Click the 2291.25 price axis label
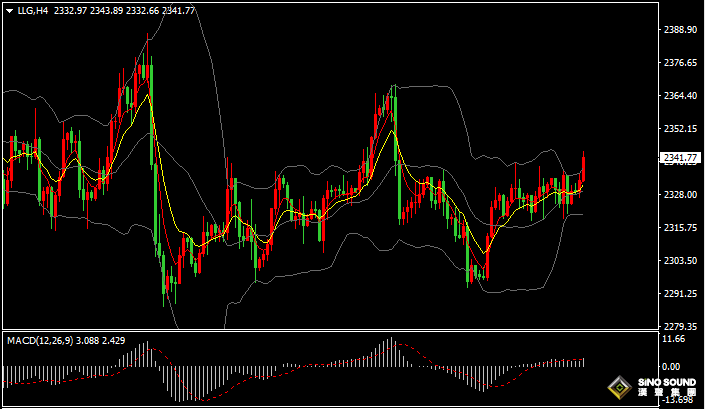Image resolution: width=706 pixels, height=409 pixels. click(680, 294)
